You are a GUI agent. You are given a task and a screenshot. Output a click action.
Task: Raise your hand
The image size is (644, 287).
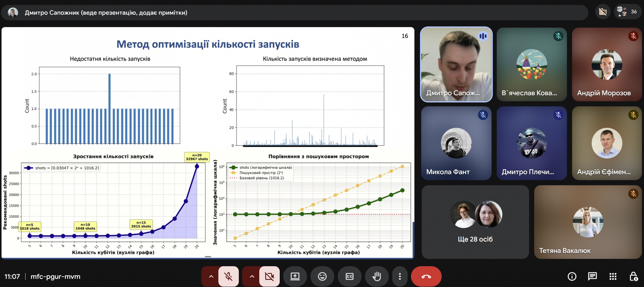tap(377, 277)
